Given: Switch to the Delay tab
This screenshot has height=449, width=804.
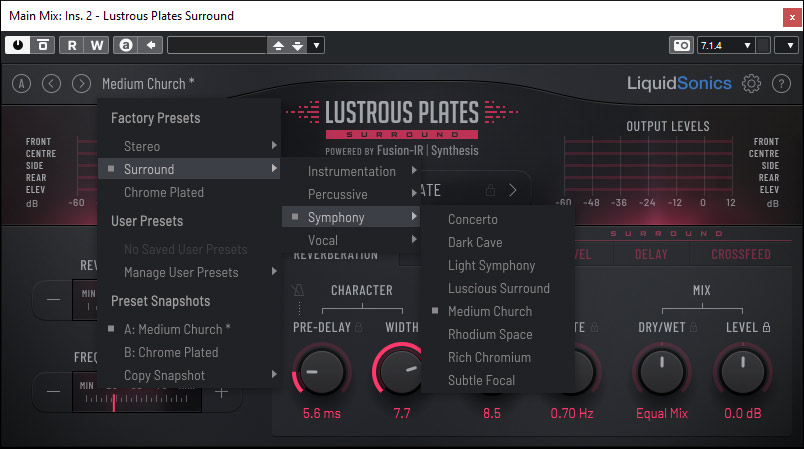Looking at the screenshot, I should (x=651, y=254).
